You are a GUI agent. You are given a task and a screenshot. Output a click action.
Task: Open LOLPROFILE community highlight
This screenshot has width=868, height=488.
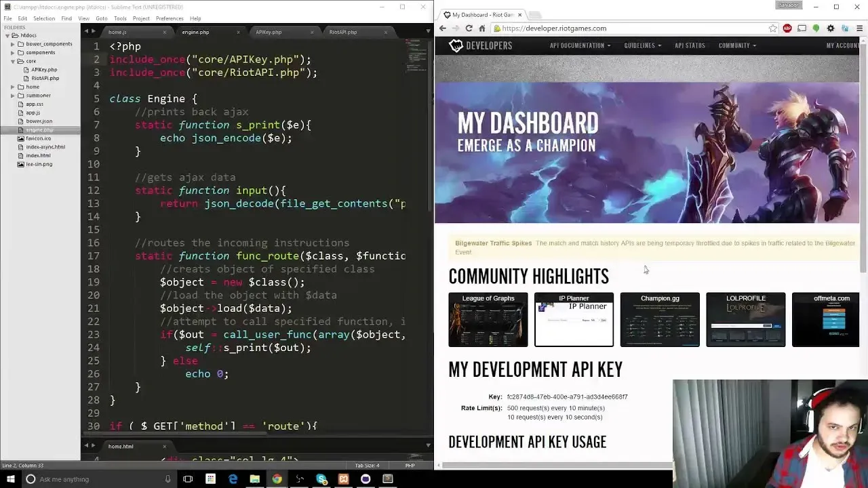coord(746,320)
